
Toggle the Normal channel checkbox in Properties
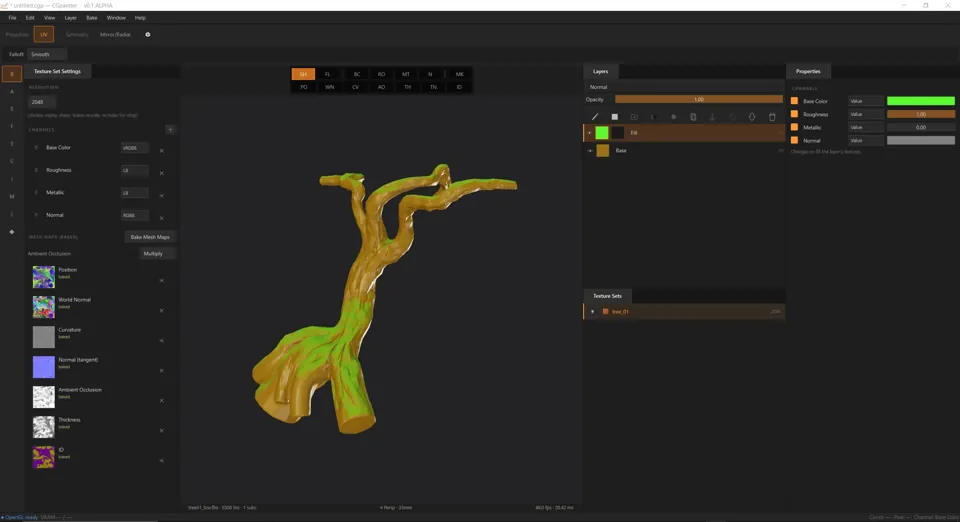[x=795, y=141]
